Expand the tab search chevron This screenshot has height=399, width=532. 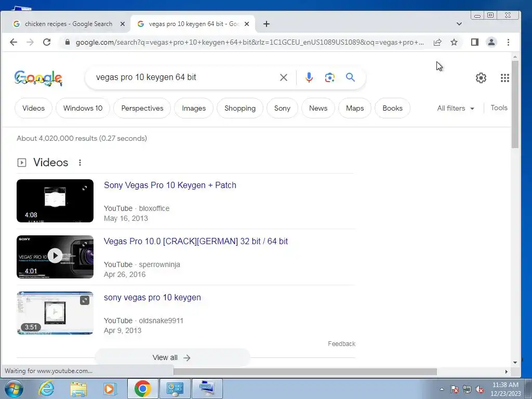click(459, 24)
